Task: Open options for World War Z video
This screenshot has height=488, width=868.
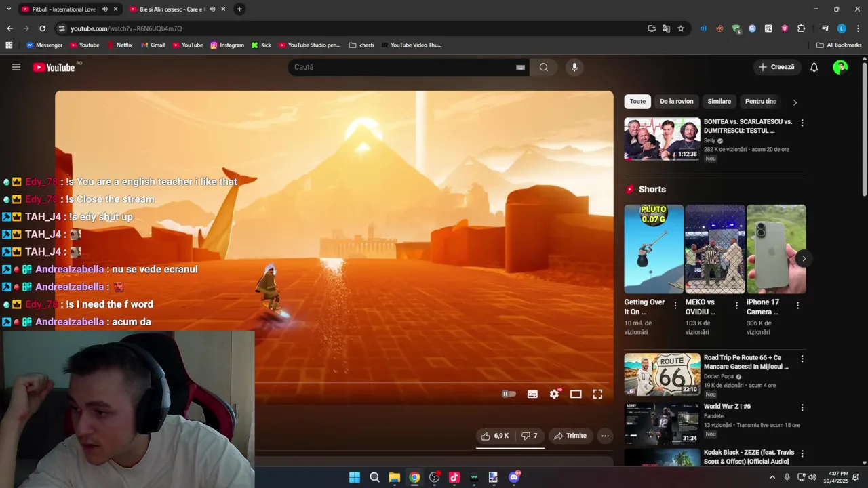Action: point(802,408)
